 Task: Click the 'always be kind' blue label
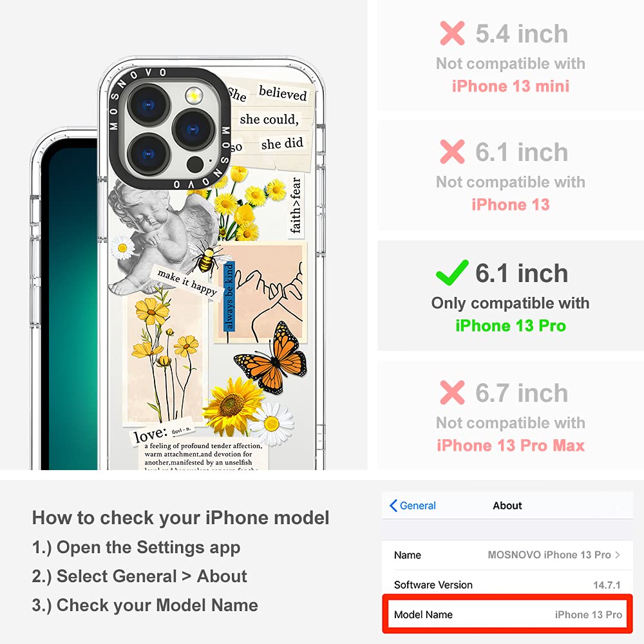coord(229,296)
